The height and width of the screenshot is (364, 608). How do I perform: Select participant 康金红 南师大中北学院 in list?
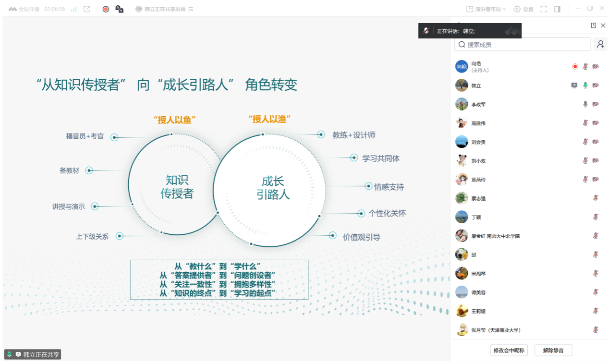click(x=495, y=236)
